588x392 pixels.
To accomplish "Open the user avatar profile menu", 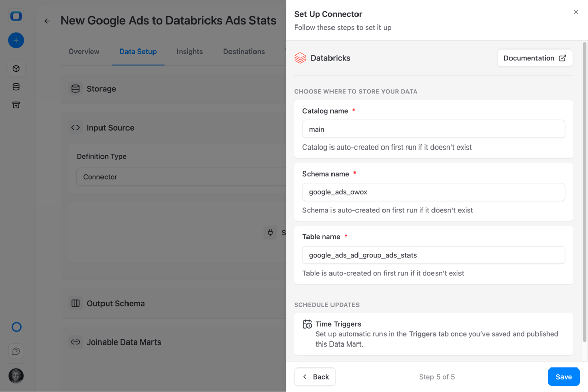I will [16, 376].
